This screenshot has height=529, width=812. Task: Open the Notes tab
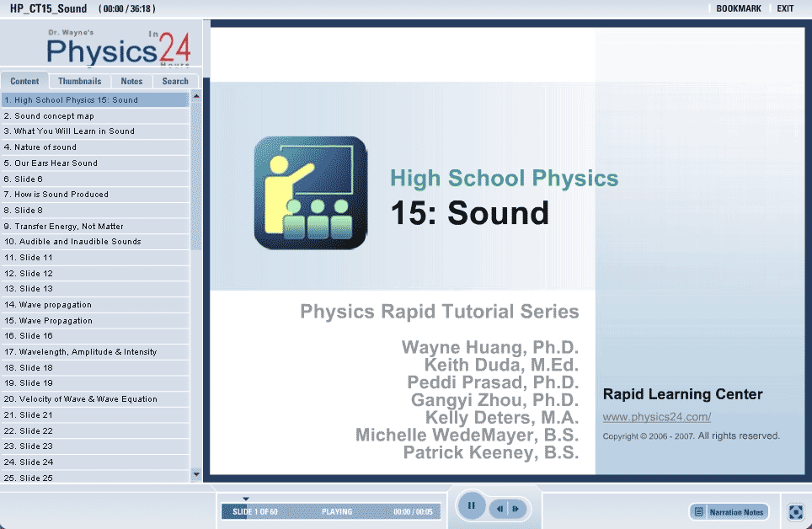[131, 82]
